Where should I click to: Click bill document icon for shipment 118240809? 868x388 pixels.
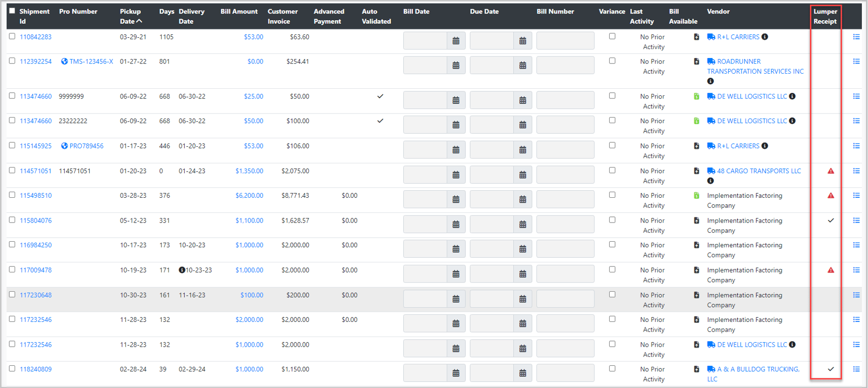click(x=696, y=369)
